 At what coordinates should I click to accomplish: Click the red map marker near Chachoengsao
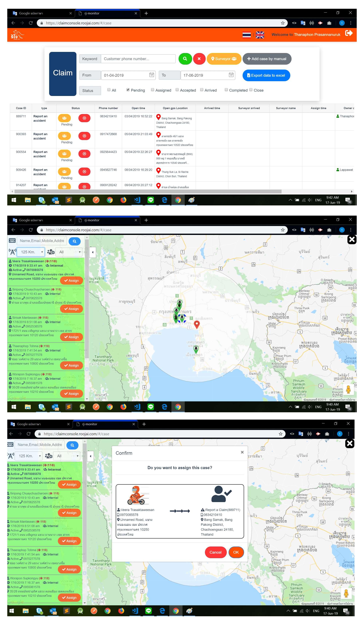pyautogui.click(x=197, y=325)
